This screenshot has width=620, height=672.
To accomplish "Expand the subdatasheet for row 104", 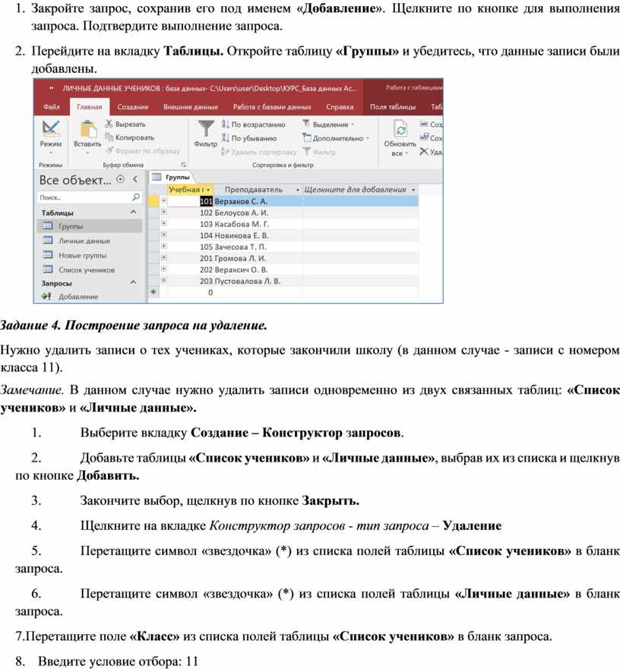I will point(163,235).
